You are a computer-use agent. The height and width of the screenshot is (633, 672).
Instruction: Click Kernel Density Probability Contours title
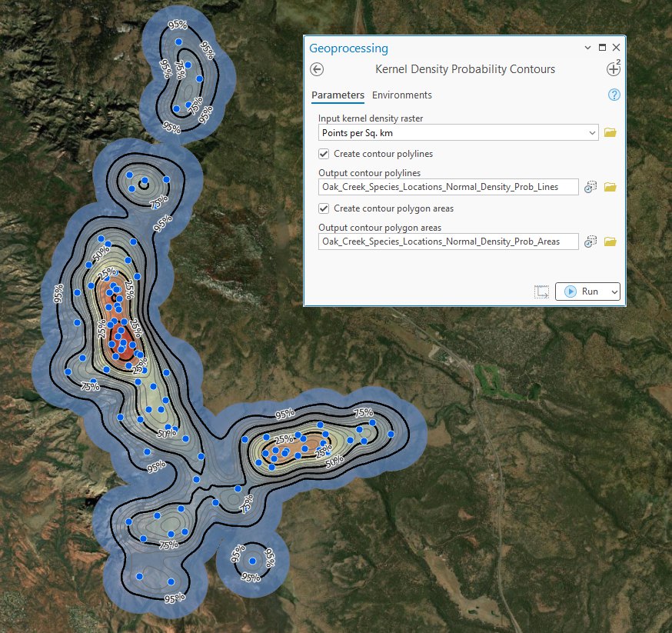tap(465, 69)
